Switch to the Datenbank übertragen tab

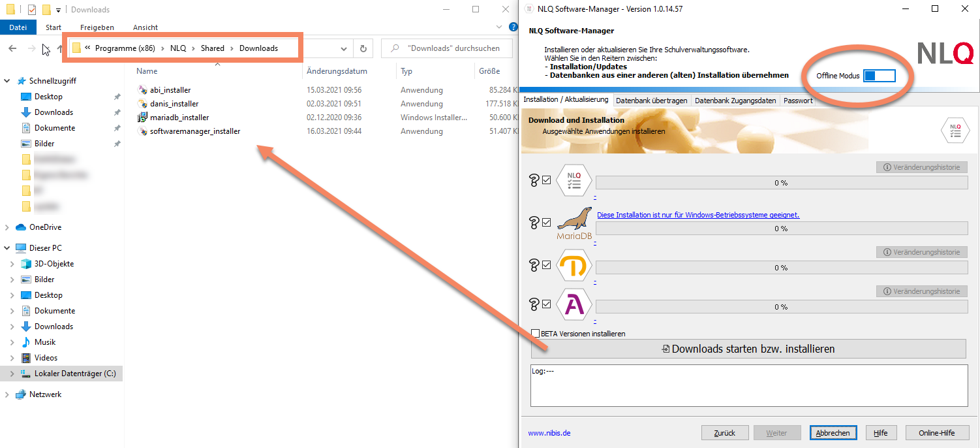tap(651, 101)
